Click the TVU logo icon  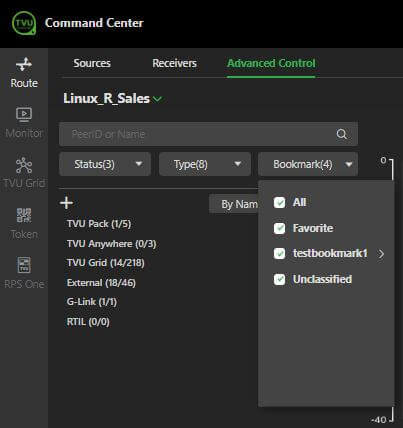pyautogui.click(x=24, y=23)
